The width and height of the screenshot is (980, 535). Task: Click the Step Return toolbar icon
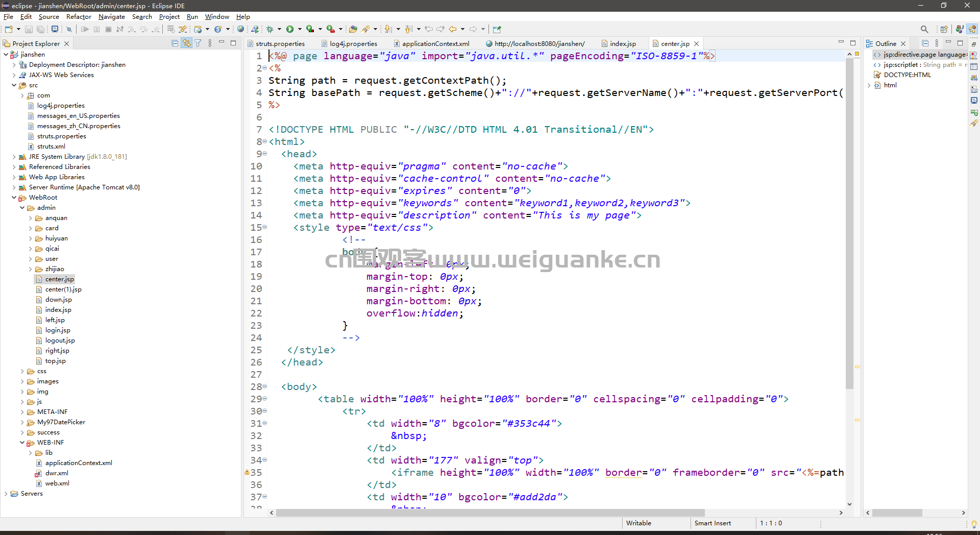coord(156,29)
